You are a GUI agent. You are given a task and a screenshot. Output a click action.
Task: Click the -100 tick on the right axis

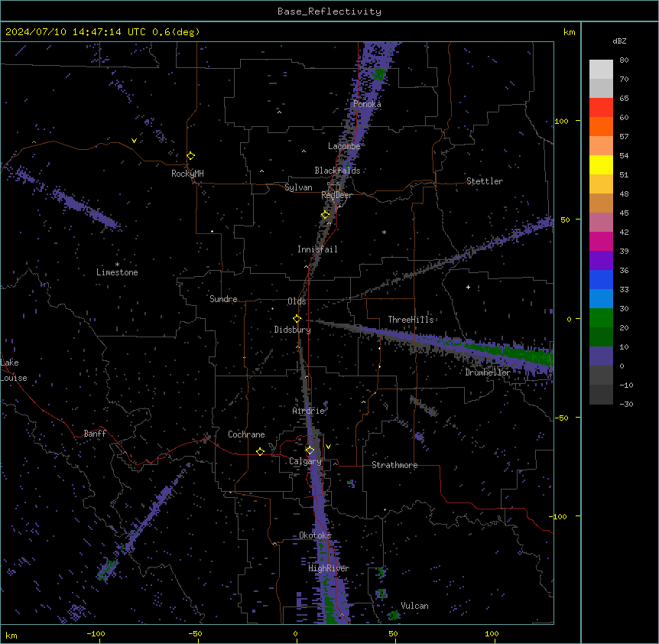[560, 516]
